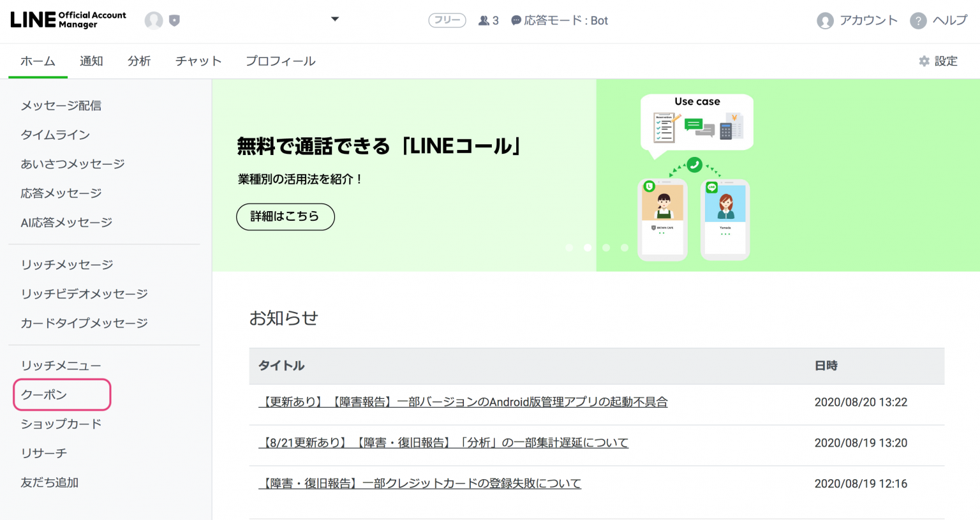Open タイムライン in the sidebar
Screen dimensions: 980x520
(x=56, y=135)
